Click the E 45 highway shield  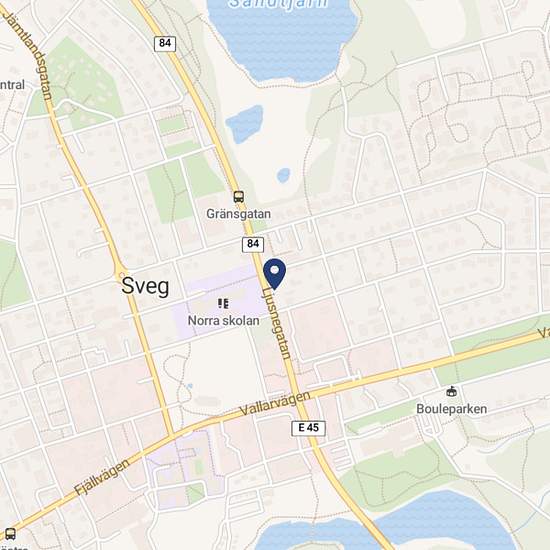point(309,428)
